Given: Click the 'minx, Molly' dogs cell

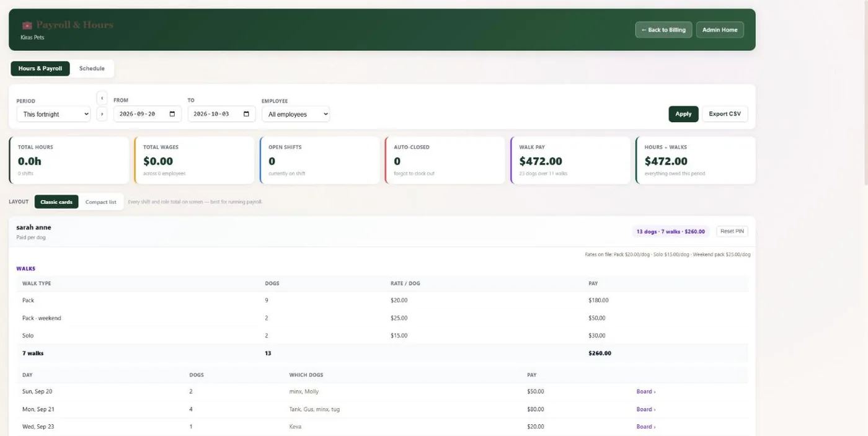Looking at the screenshot, I should tap(304, 392).
